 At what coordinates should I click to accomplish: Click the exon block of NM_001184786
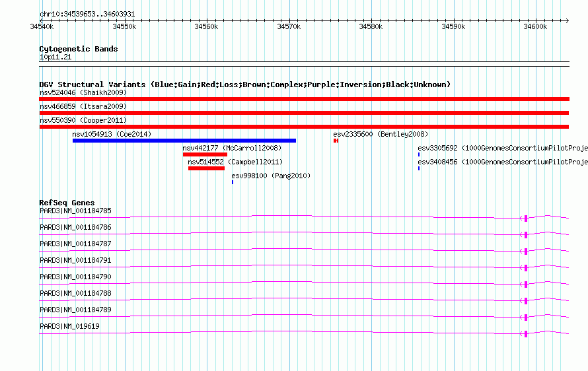[526, 234]
